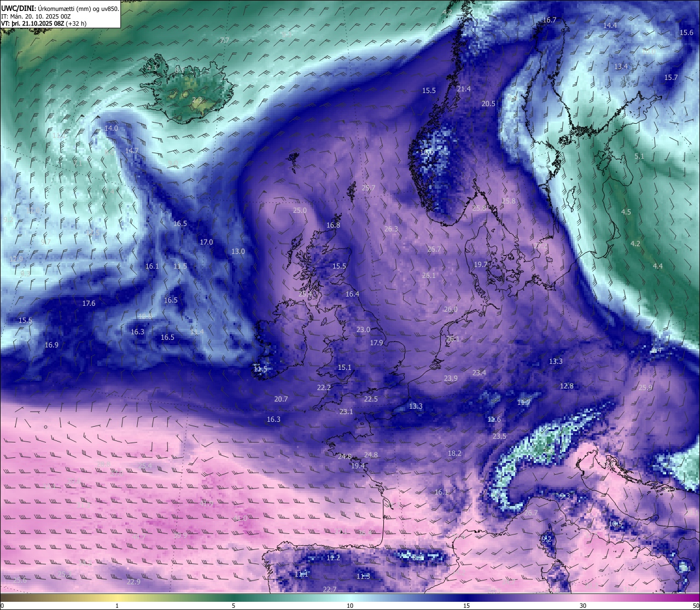Click the value 16.7 at the top of the map
700x610 pixels.
point(550,20)
